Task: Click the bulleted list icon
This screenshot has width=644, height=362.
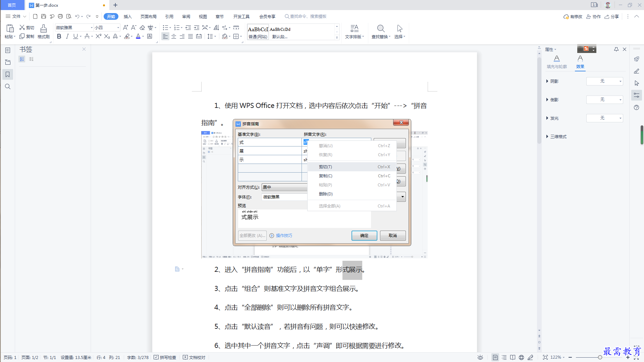Action: tap(165, 27)
